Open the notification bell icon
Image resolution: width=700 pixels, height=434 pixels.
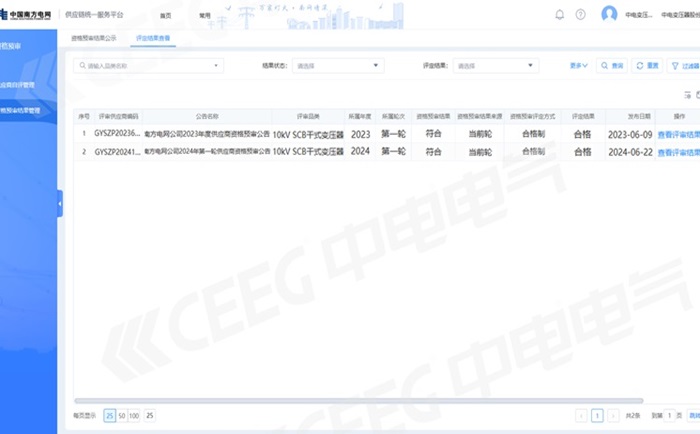pos(559,15)
